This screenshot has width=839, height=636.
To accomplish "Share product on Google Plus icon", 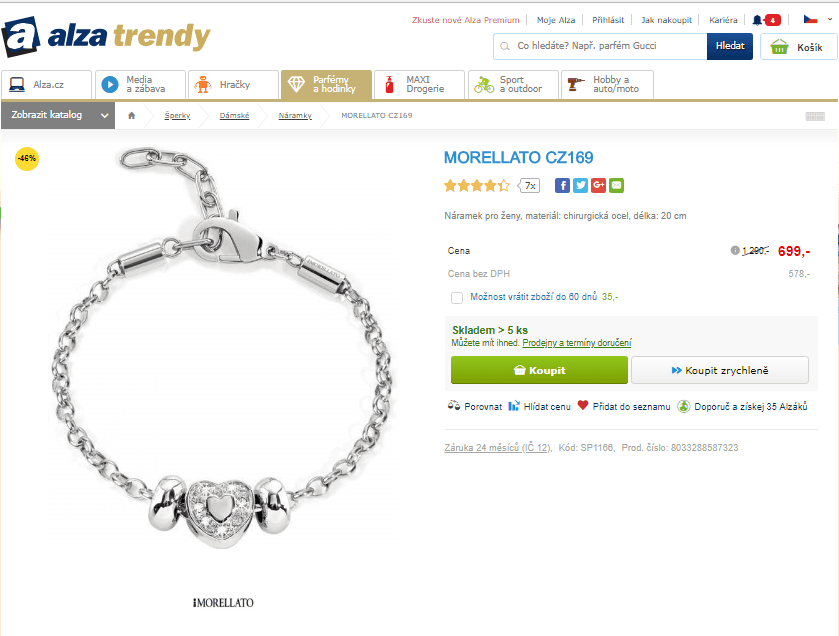I will (x=598, y=186).
